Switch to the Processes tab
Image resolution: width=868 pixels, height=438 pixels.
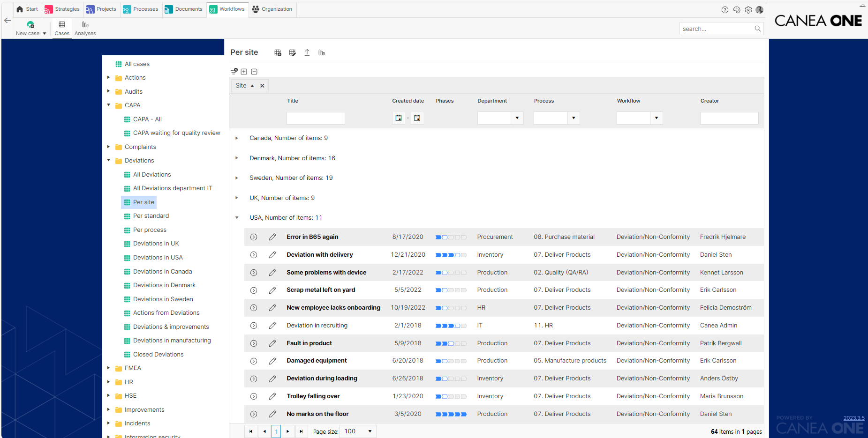141,9
